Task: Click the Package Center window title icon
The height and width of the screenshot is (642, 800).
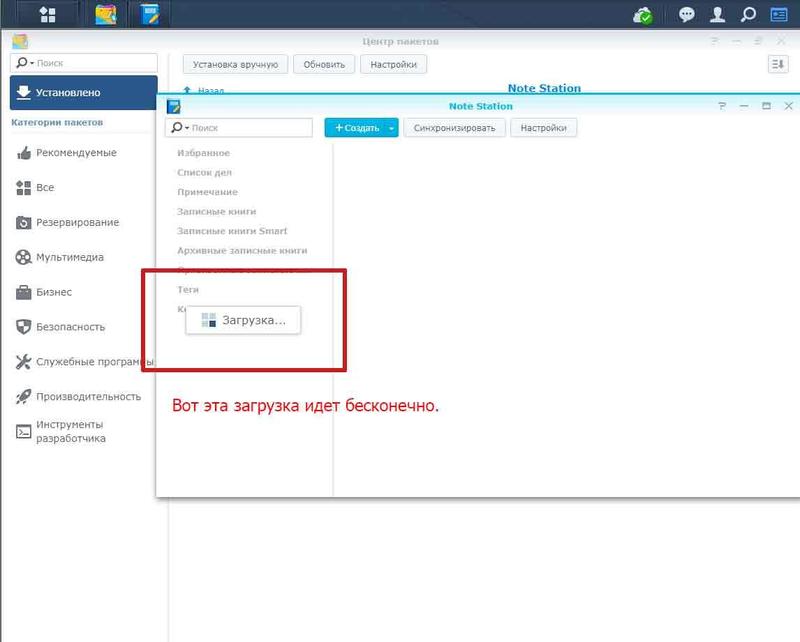Action: tap(20, 41)
